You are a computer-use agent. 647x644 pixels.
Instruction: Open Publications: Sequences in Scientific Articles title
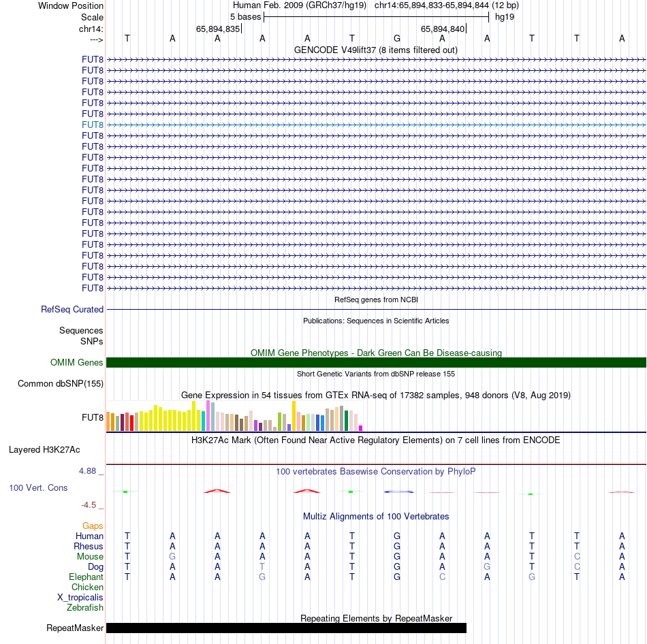(376, 321)
